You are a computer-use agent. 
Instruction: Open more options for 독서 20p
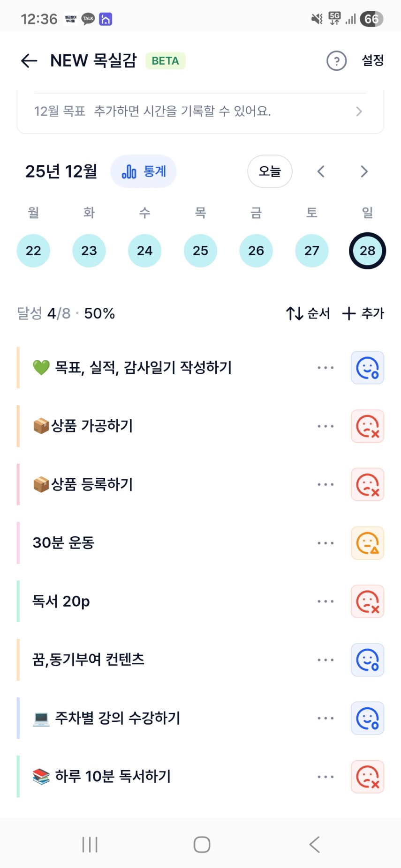click(325, 601)
